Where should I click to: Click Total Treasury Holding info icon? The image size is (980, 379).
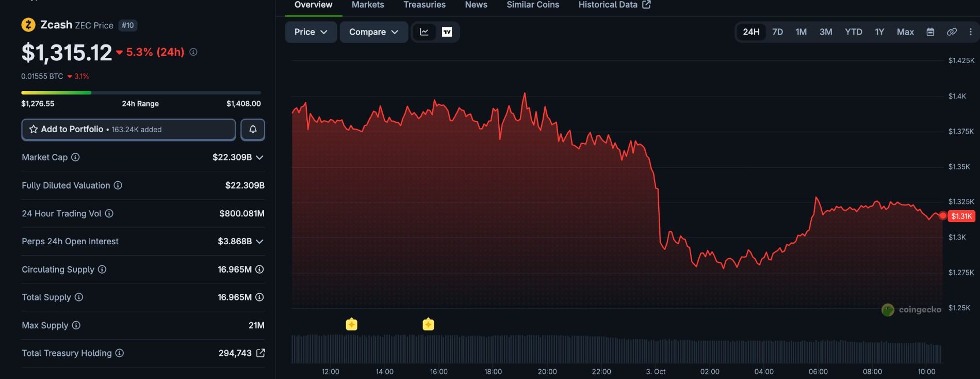point(120,353)
